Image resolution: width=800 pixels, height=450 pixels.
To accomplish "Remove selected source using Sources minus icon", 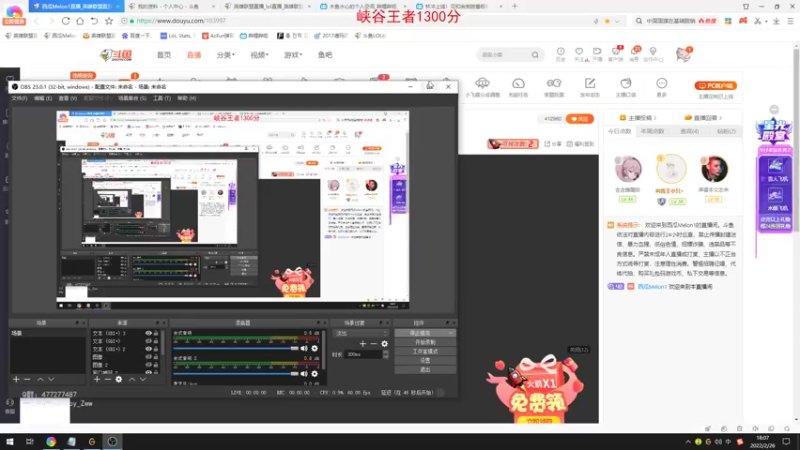I will (108, 380).
